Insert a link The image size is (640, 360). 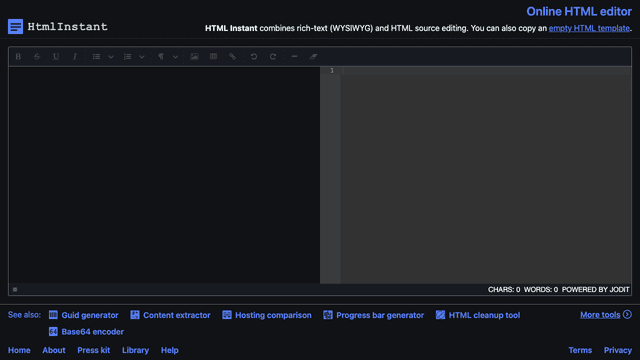click(232, 56)
